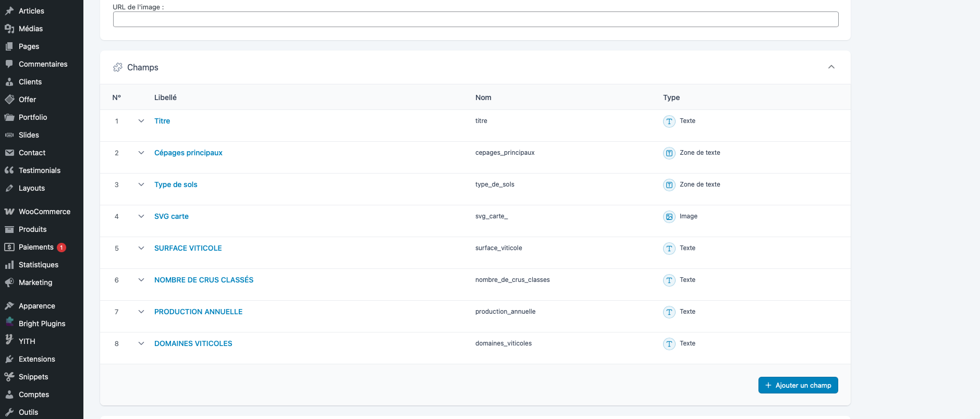The image size is (980, 419).
Task: Expand the PRODUCTION ANNUELLE row chevron
Action: 141,312
